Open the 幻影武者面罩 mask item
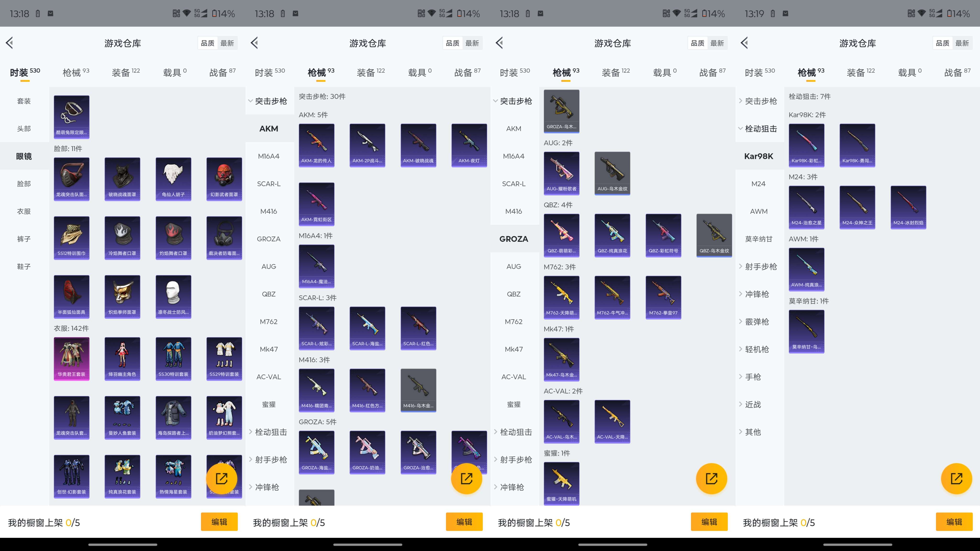 (224, 179)
